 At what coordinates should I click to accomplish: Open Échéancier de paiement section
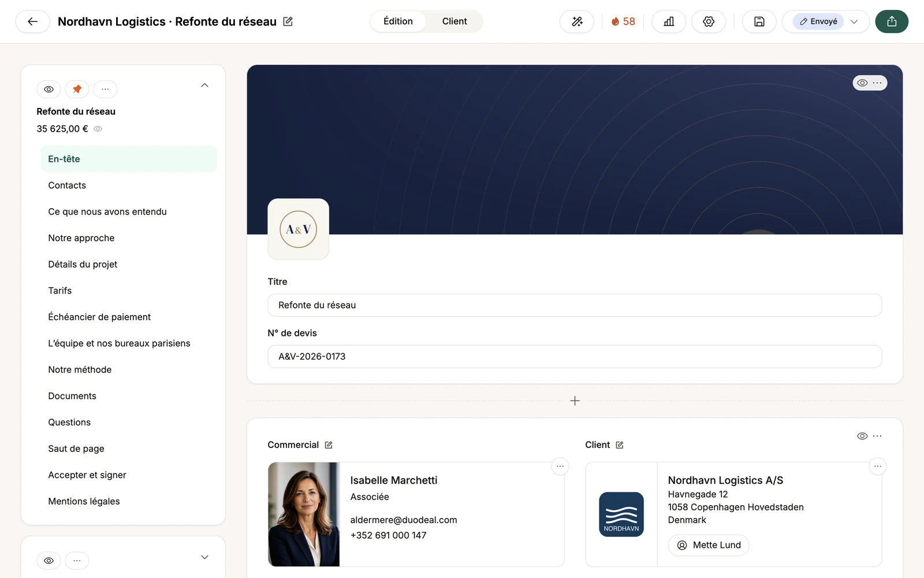click(129, 317)
